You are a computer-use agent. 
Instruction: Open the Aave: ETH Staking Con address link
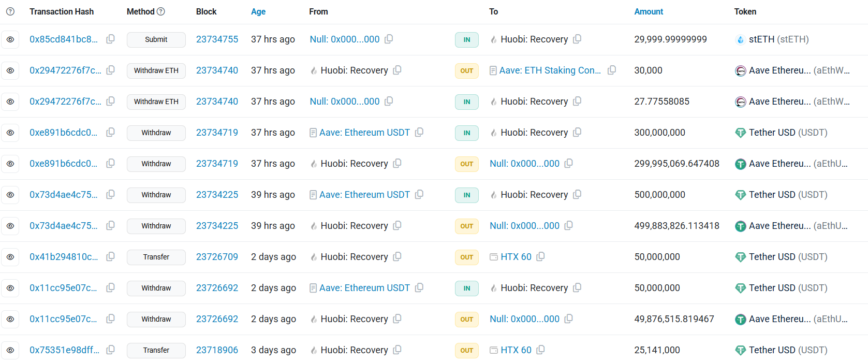point(550,70)
